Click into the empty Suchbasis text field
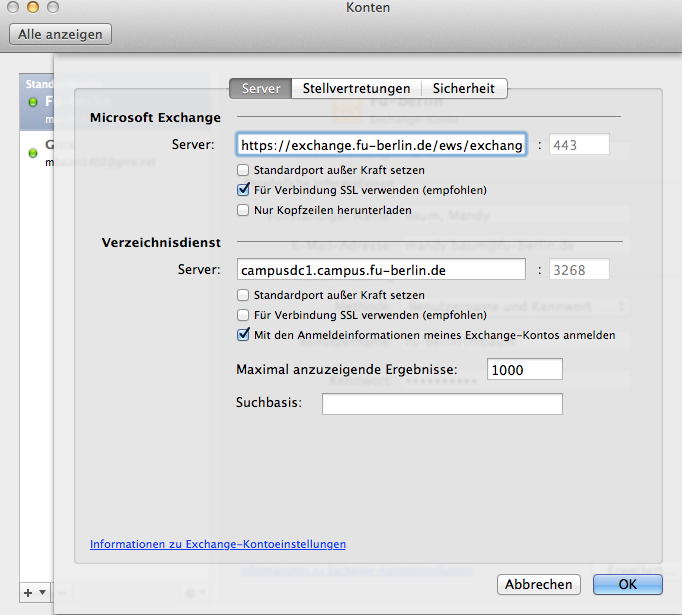Viewport: 682px width, 615px height. (x=441, y=404)
